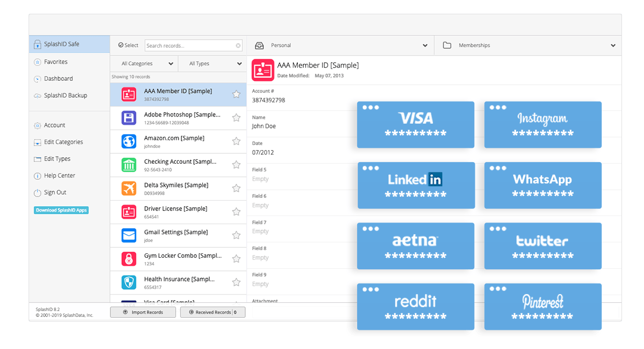Select the AAA Member ID card icon
644x349 pixels.
point(128,94)
